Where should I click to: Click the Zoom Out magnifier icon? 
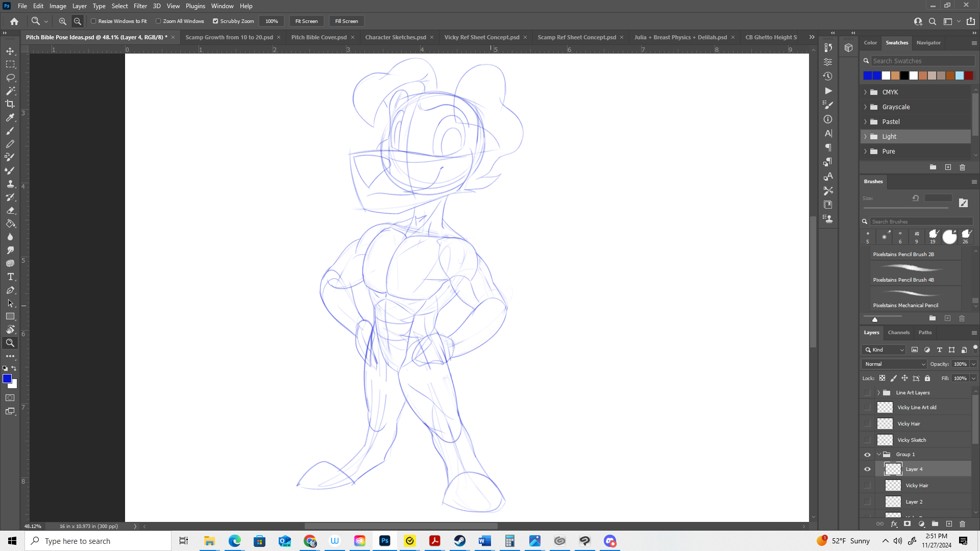[78, 21]
